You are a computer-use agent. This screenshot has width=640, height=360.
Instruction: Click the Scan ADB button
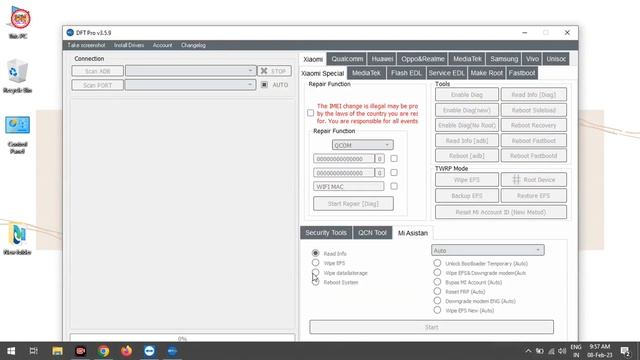98,71
